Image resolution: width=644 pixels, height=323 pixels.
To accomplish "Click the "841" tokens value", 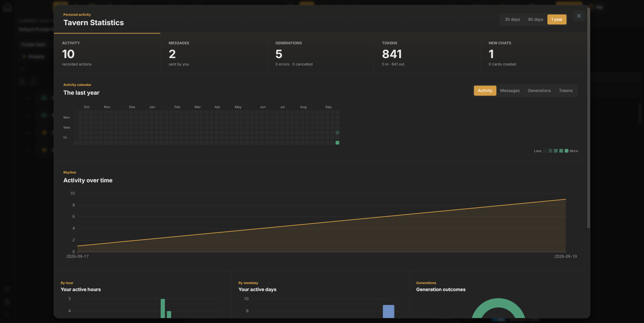I will tap(392, 54).
